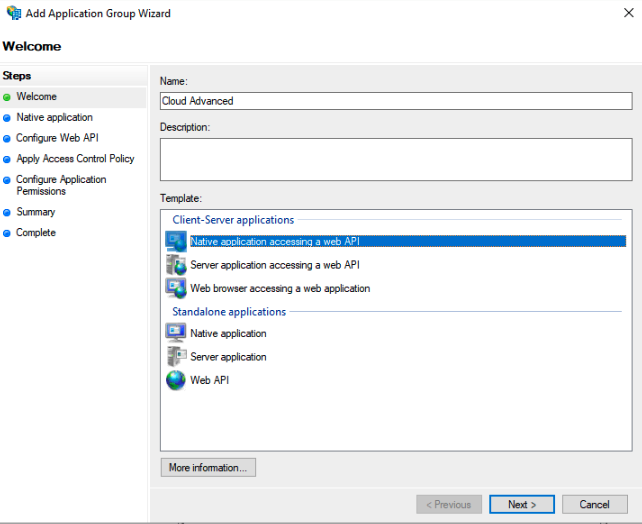Click the Server application accessing web API icon

(x=175, y=265)
